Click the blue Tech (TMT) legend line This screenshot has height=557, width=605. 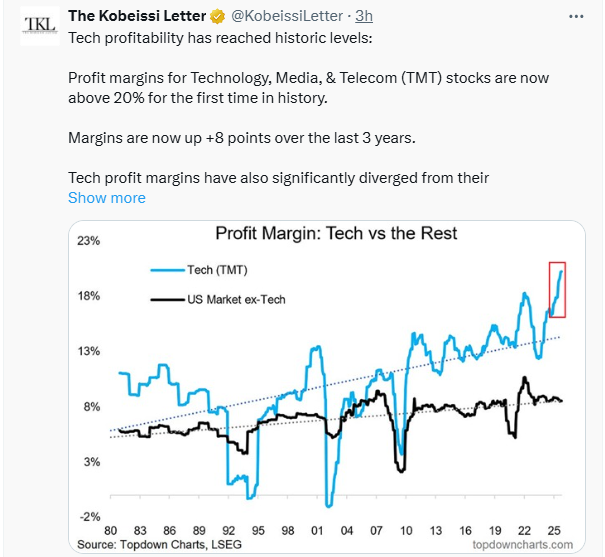click(166, 270)
